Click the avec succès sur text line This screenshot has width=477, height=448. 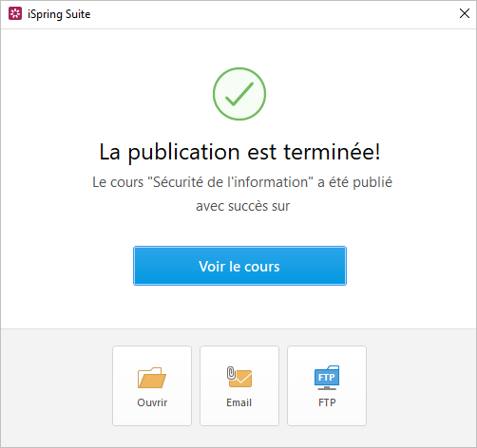coord(242,206)
